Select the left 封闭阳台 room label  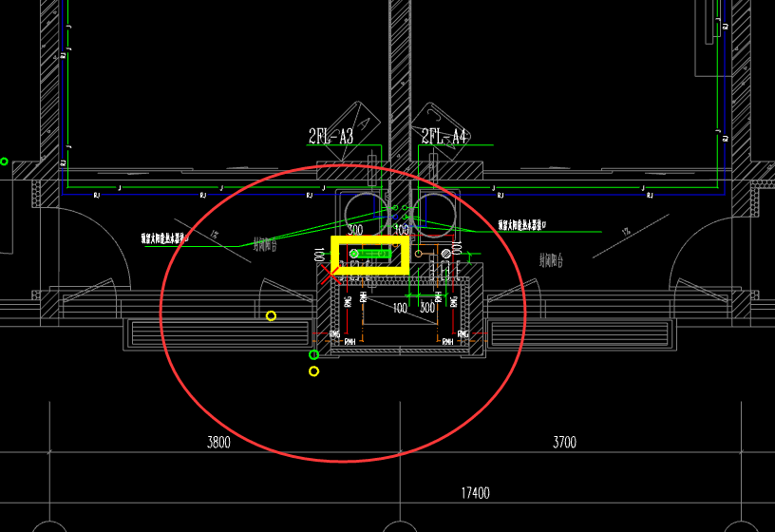point(265,244)
